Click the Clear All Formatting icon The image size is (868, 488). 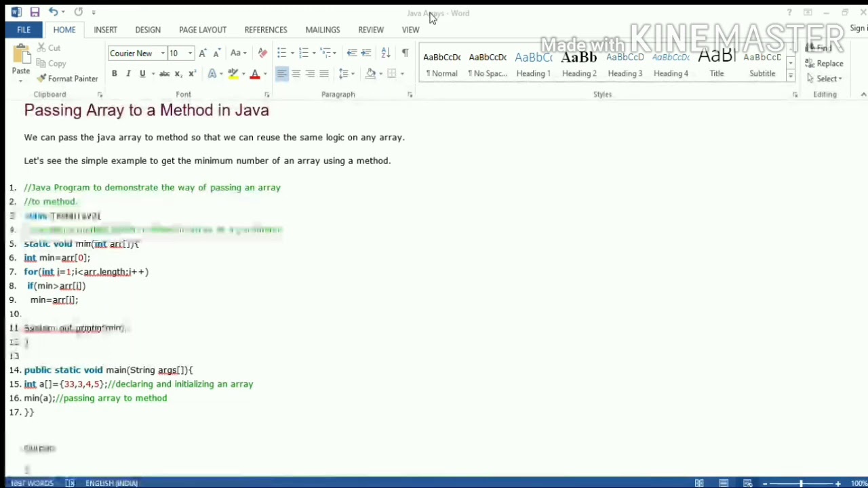(x=262, y=53)
